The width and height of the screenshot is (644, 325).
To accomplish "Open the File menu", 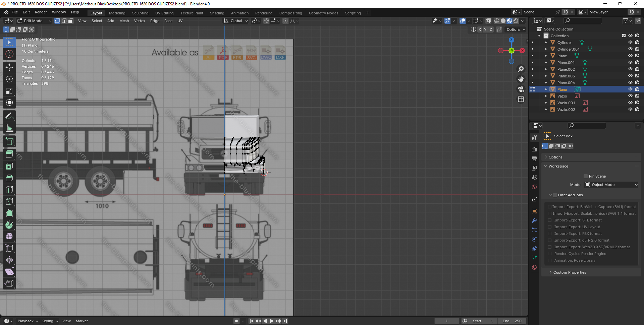I will click(x=15, y=12).
